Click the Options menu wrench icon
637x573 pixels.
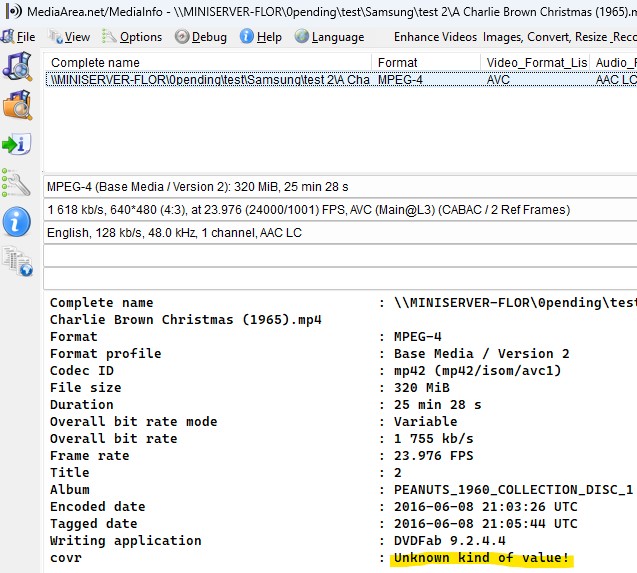click(x=109, y=37)
